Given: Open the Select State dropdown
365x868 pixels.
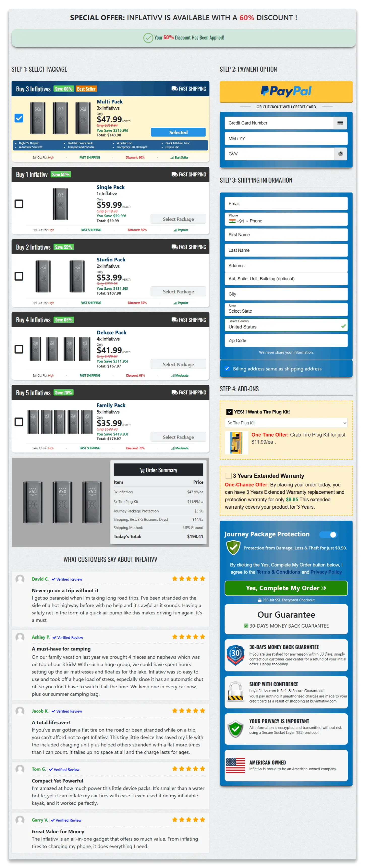Looking at the screenshot, I should pos(286,309).
